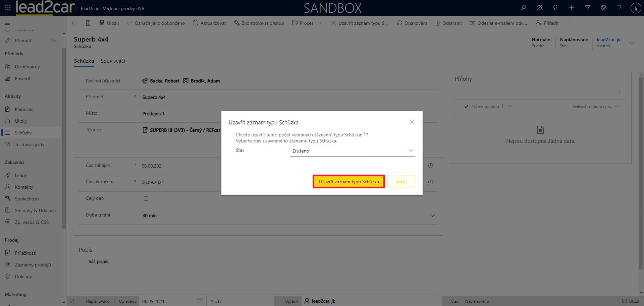This screenshot has width=644, height=306.
Task: Click the back arrow in command bar
Action: point(74,23)
